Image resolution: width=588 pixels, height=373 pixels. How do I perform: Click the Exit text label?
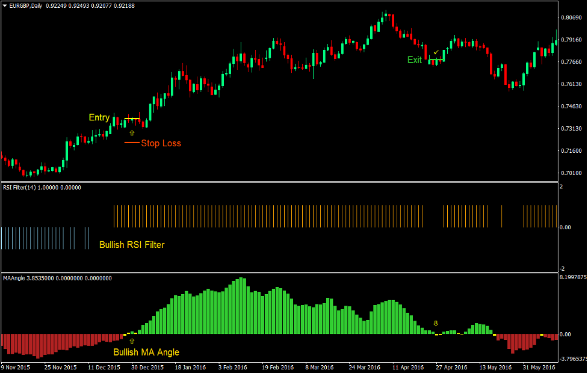[415, 60]
